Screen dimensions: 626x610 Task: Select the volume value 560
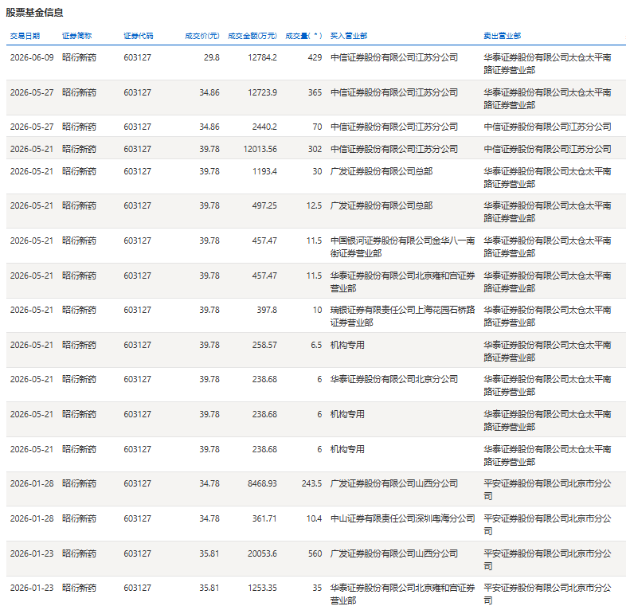tap(315, 554)
